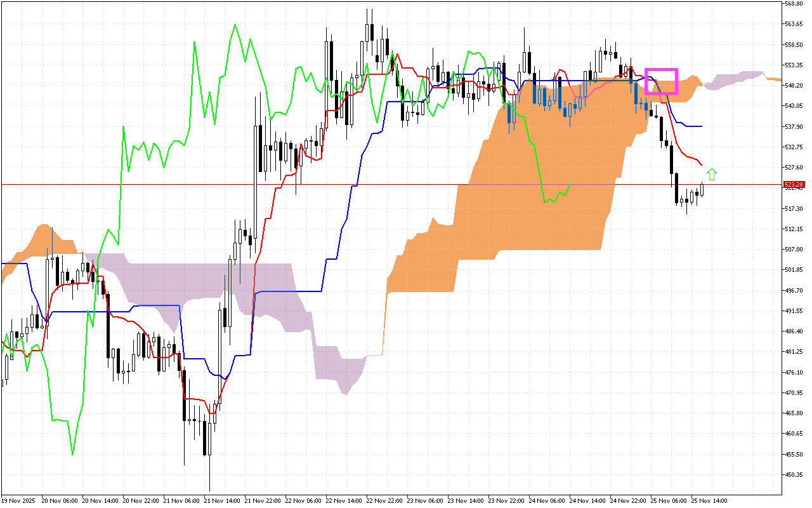Click the 563.65 price scale label
Viewport: 812px width, 508px height.
click(x=794, y=24)
